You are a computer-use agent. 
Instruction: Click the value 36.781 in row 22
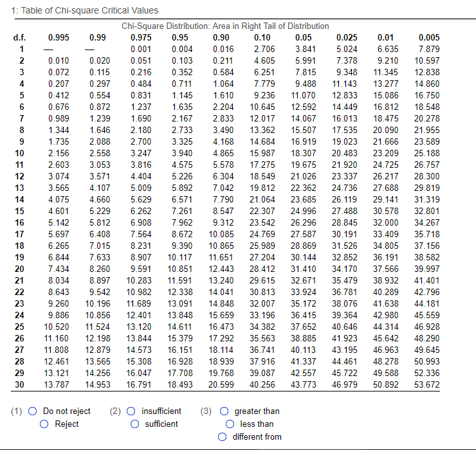tap(345, 292)
